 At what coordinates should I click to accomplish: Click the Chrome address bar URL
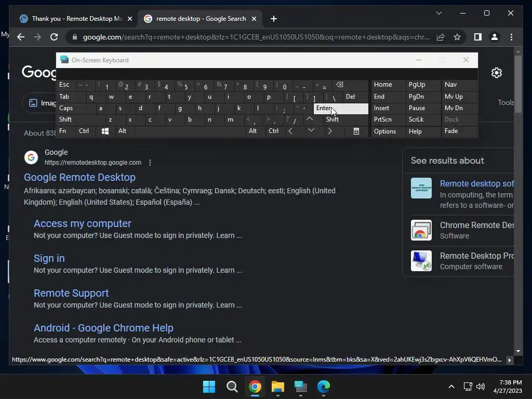[x=256, y=37]
